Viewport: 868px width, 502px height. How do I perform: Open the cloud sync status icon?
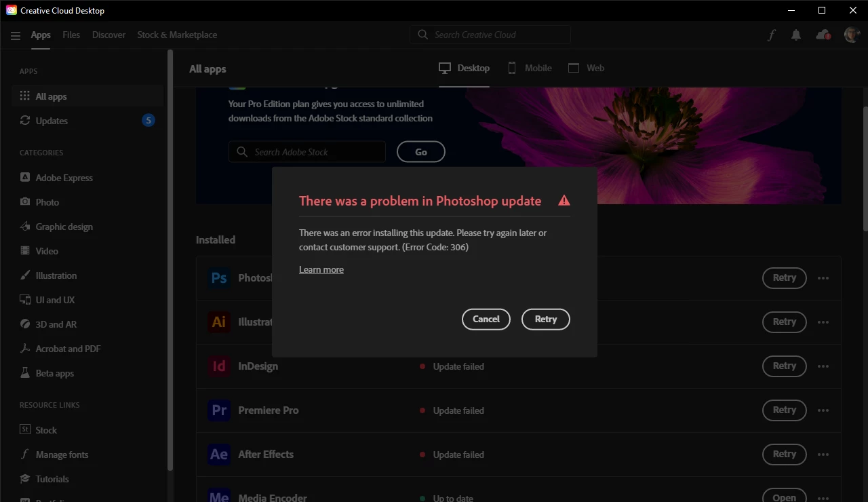823,35
